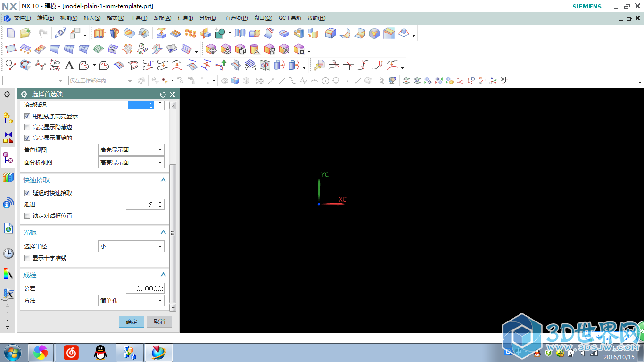Open the Constraint Navigator sidebar icon

click(x=8, y=138)
